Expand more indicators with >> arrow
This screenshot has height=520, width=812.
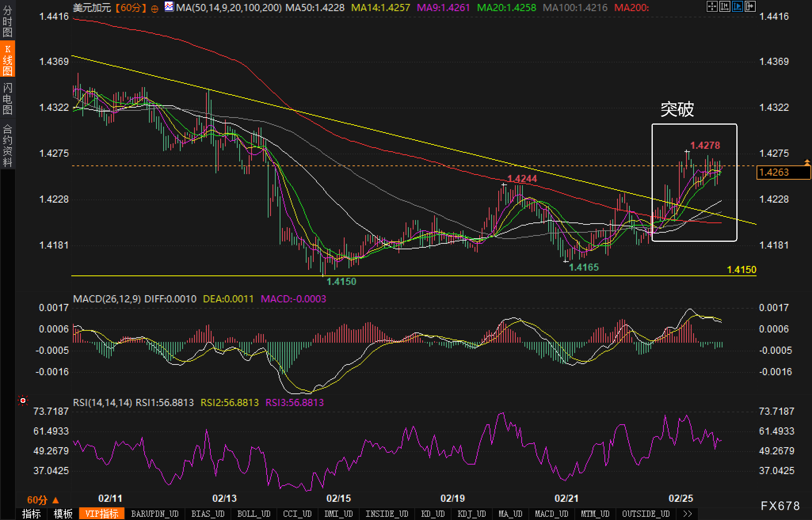(x=688, y=514)
